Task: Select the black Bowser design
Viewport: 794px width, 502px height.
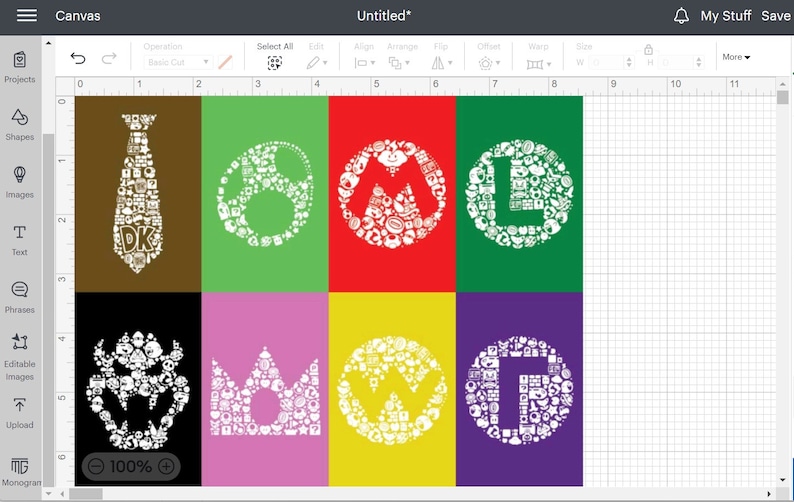Action: (138, 389)
